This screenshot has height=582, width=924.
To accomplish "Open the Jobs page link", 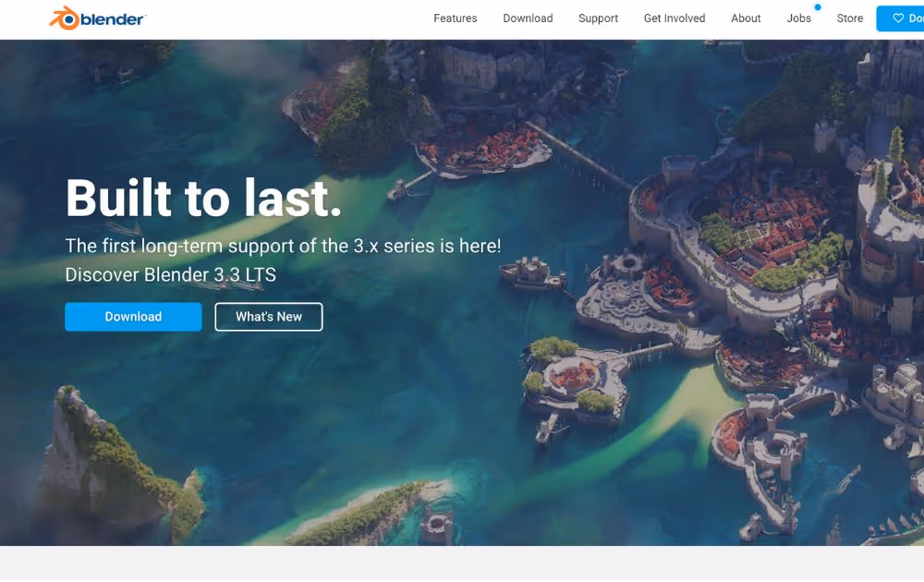I will pos(798,18).
